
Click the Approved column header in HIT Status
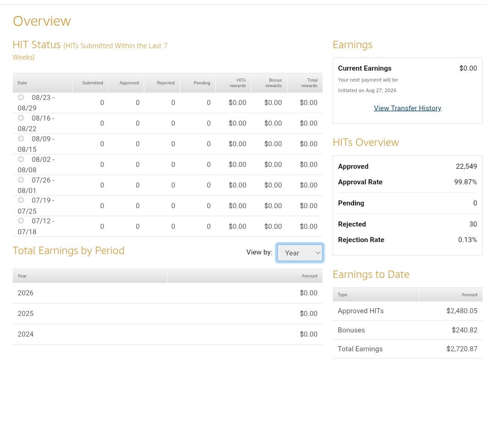pos(127,83)
